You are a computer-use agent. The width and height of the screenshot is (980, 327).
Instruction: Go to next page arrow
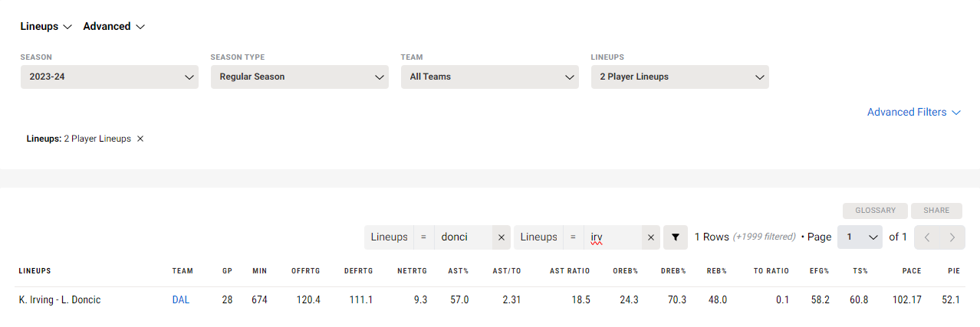click(x=952, y=237)
